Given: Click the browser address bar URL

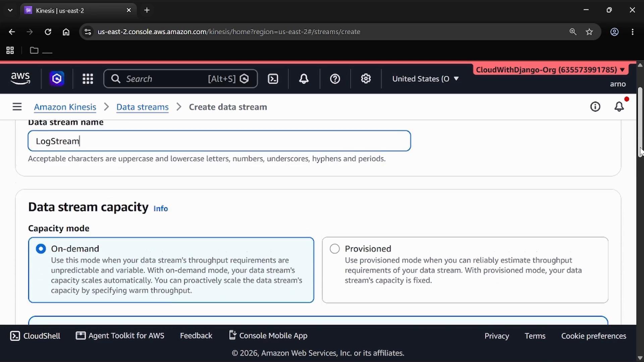Looking at the screenshot, I should coord(229,32).
